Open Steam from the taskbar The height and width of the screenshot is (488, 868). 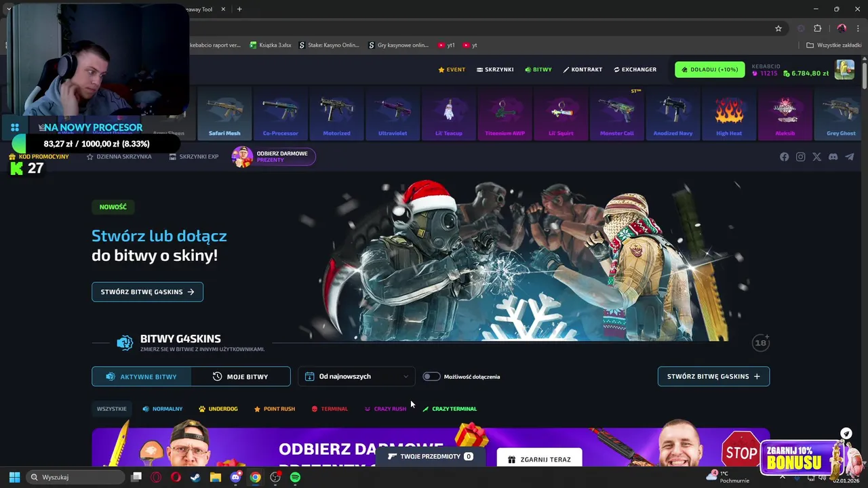point(195,477)
